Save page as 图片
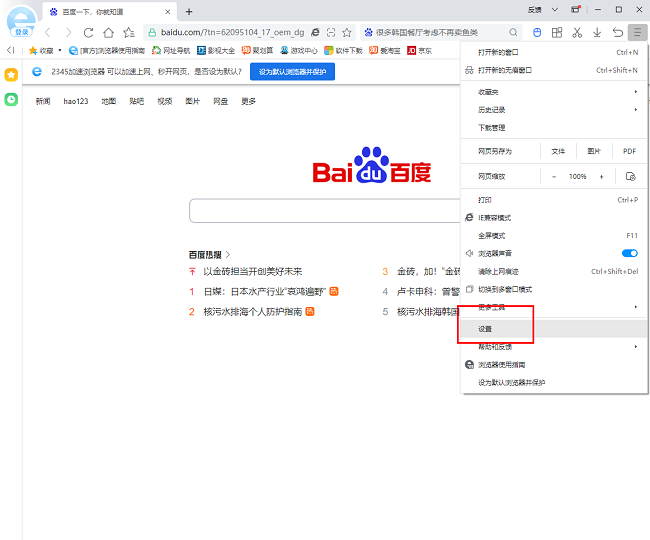The width and height of the screenshot is (650, 540). tap(594, 151)
